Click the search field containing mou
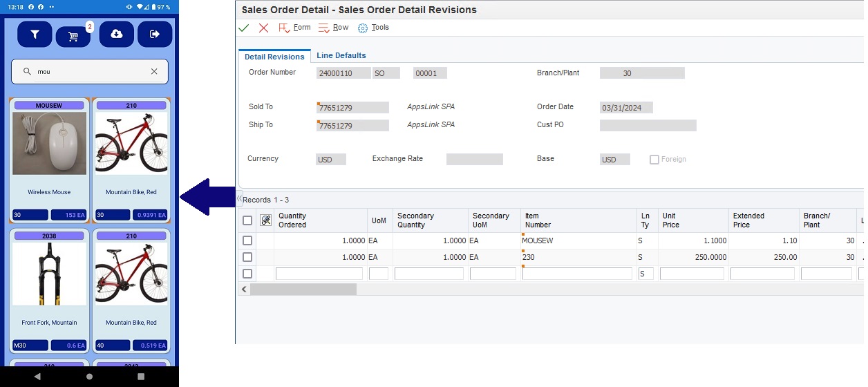 click(90, 71)
